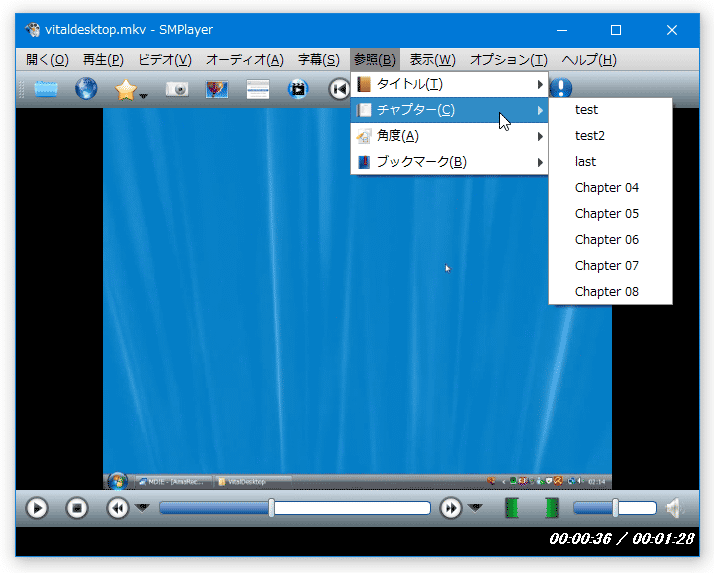Image resolution: width=714 pixels, height=573 pixels.
Task: Open the file information toolbar icon
Action: [217, 89]
